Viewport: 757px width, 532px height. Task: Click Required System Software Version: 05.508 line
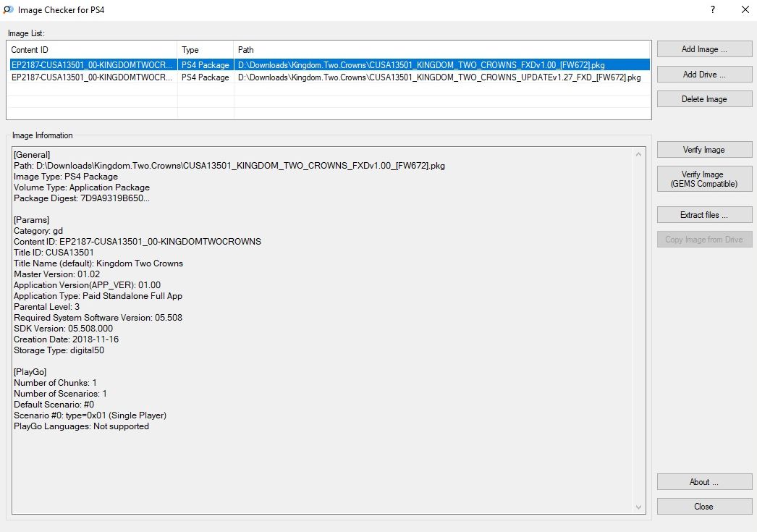[98, 318]
